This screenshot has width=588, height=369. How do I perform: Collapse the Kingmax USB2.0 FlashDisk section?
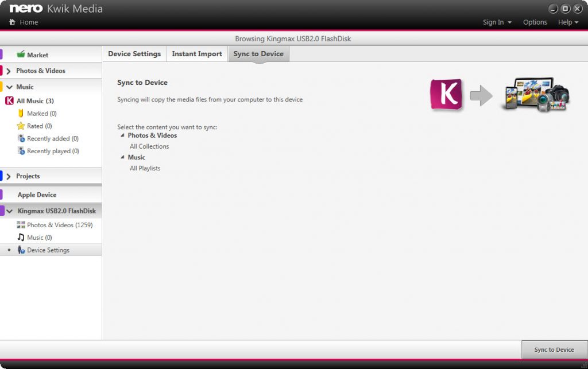tap(9, 211)
